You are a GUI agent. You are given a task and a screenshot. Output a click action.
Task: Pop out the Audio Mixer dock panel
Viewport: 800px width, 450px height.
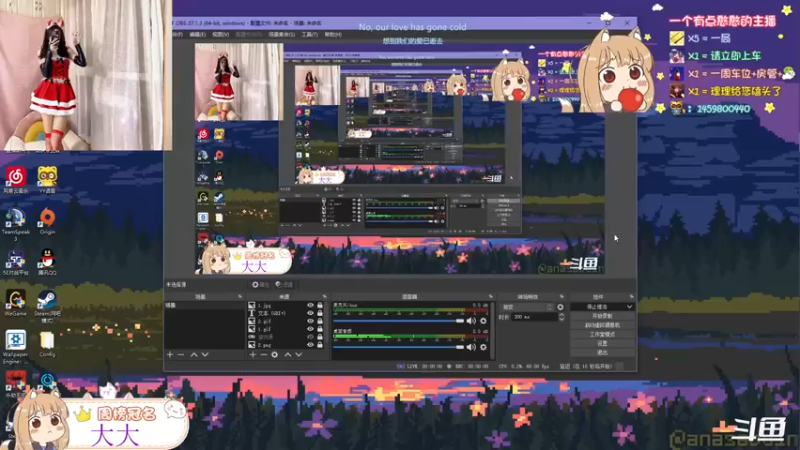(x=491, y=296)
